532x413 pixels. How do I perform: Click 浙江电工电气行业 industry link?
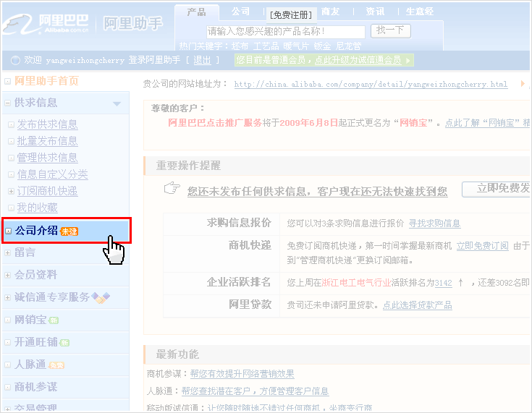(x=356, y=283)
